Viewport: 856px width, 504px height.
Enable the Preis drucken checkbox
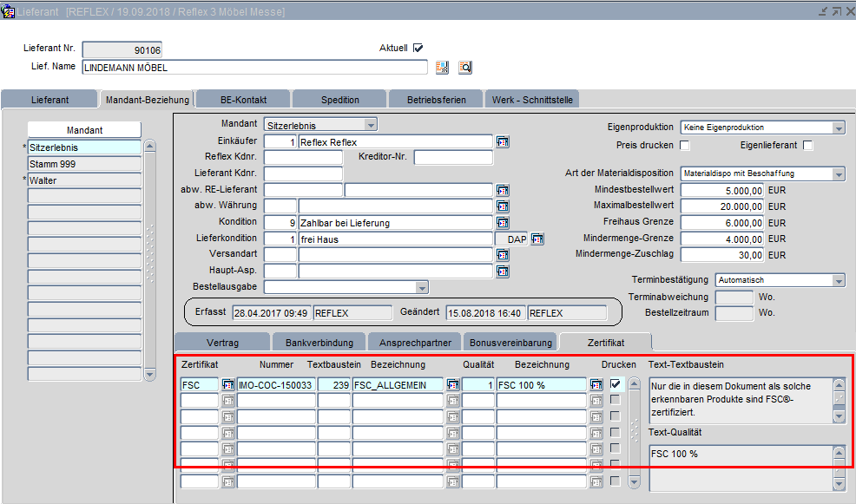click(684, 145)
